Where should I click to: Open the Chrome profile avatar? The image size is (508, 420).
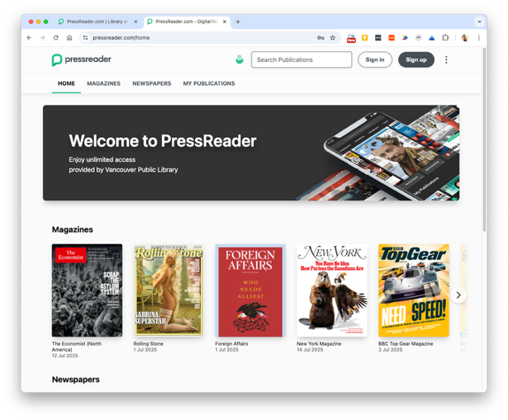click(465, 38)
